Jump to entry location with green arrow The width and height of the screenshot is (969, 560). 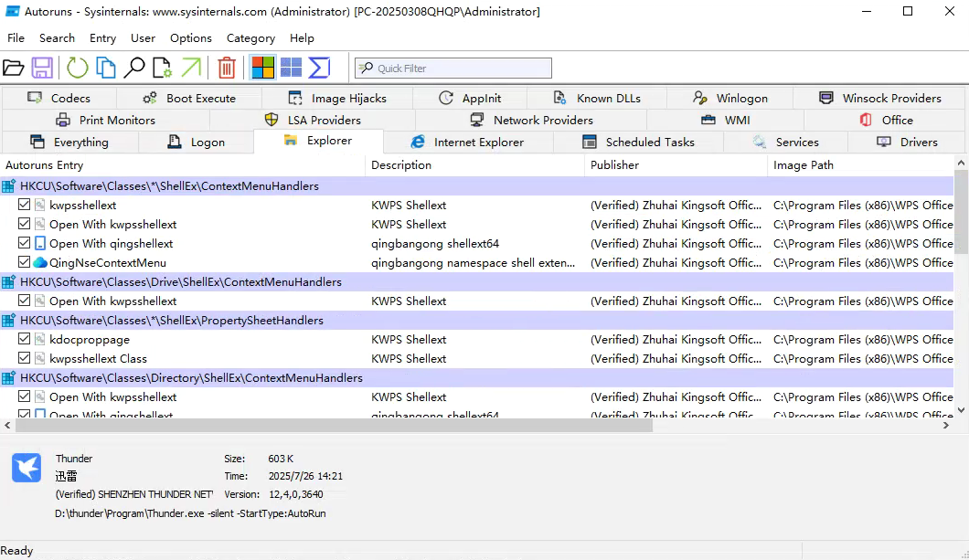coord(191,68)
